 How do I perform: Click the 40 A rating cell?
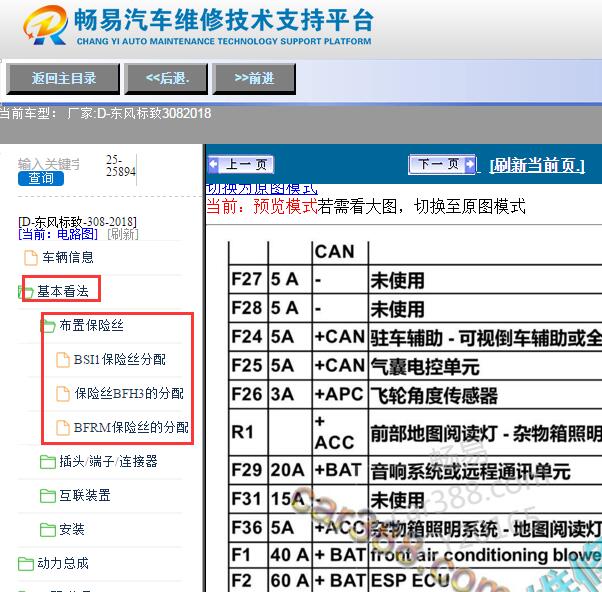click(x=290, y=555)
